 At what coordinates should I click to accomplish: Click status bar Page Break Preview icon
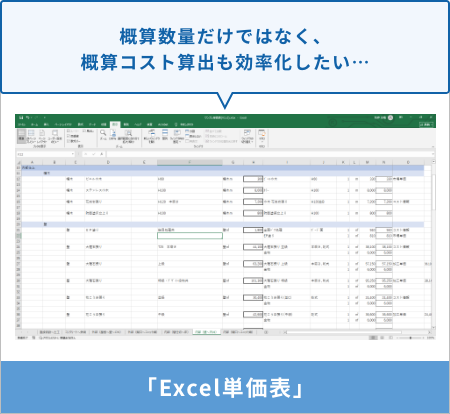pyautogui.click(x=391, y=338)
